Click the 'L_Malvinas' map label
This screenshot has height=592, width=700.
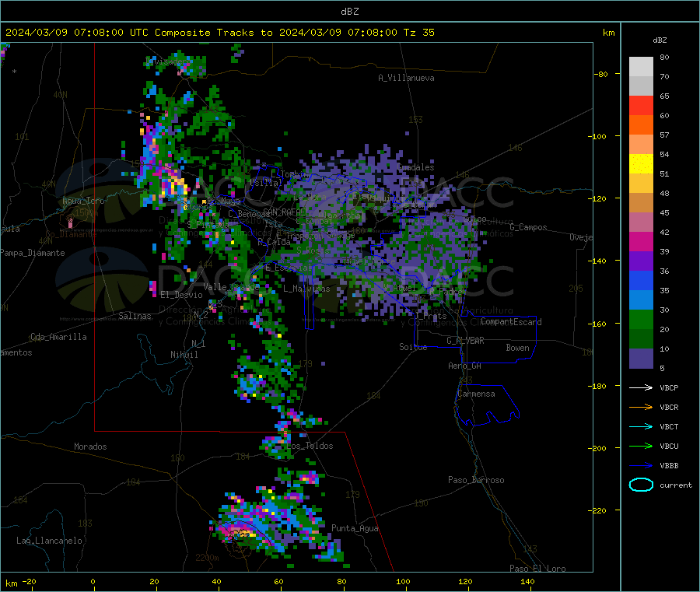[306, 289]
